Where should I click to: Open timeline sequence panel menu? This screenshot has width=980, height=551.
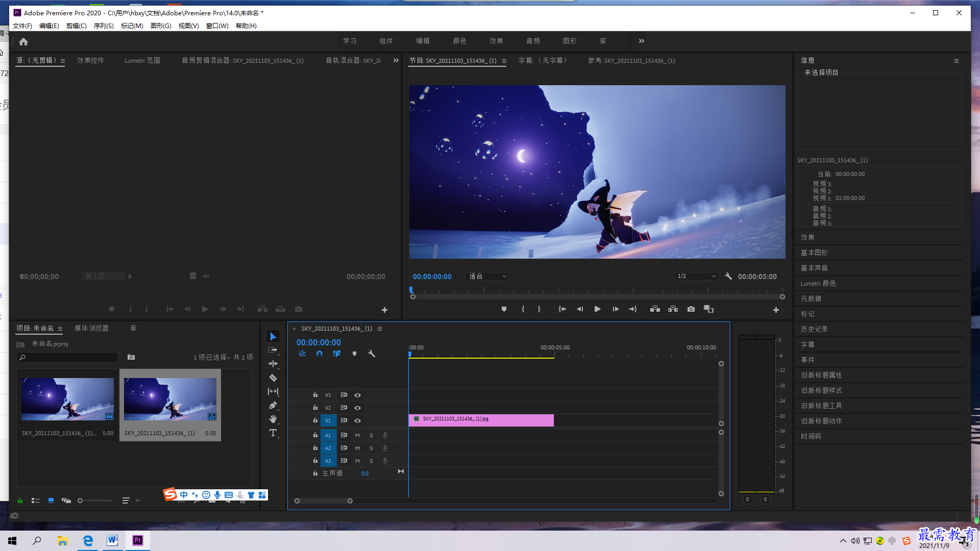(x=380, y=329)
